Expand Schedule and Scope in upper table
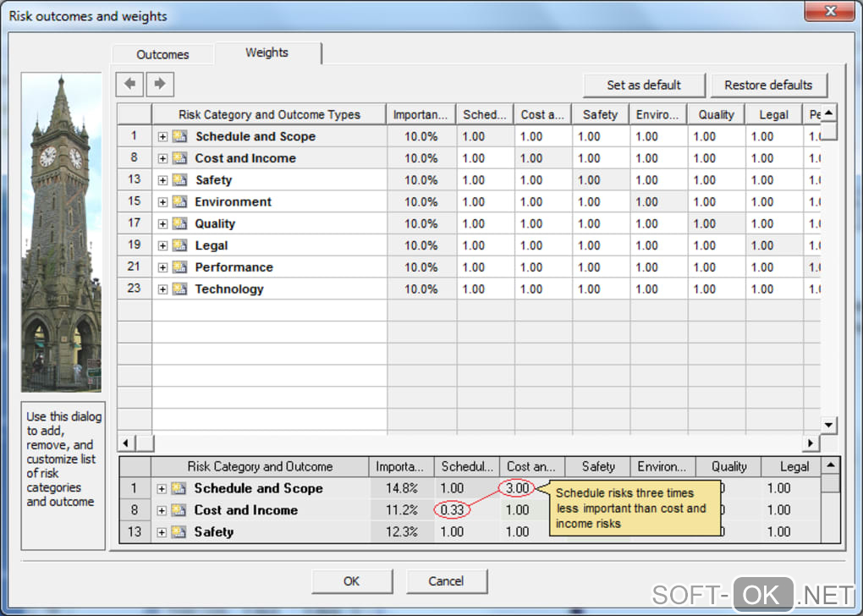863x616 pixels. point(163,136)
